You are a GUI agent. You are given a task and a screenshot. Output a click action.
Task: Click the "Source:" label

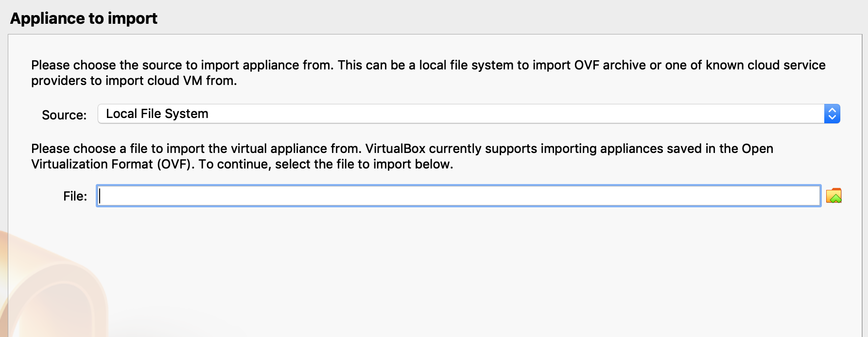pos(64,115)
